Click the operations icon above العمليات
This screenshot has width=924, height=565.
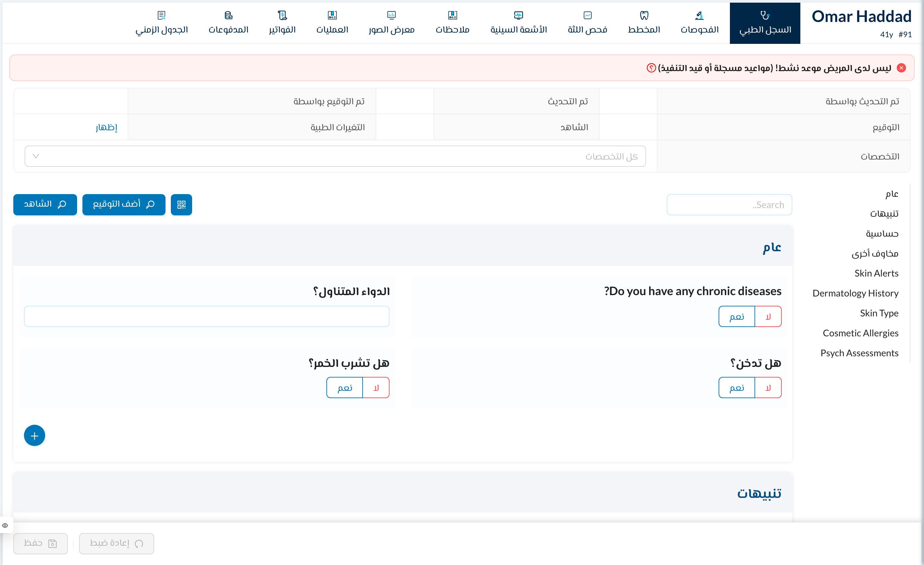click(332, 15)
